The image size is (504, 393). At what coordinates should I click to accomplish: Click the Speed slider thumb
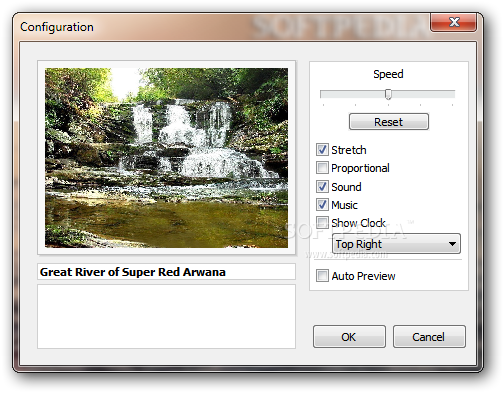click(388, 94)
